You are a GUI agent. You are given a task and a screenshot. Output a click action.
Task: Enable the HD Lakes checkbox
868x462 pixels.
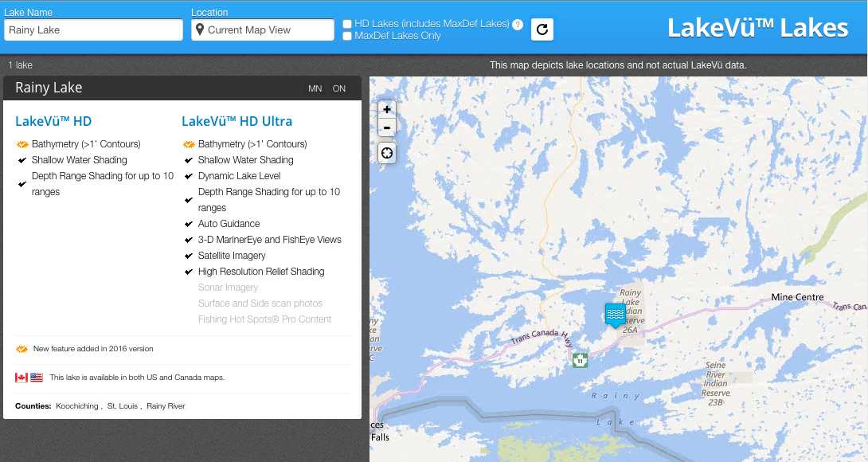tap(347, 24)
